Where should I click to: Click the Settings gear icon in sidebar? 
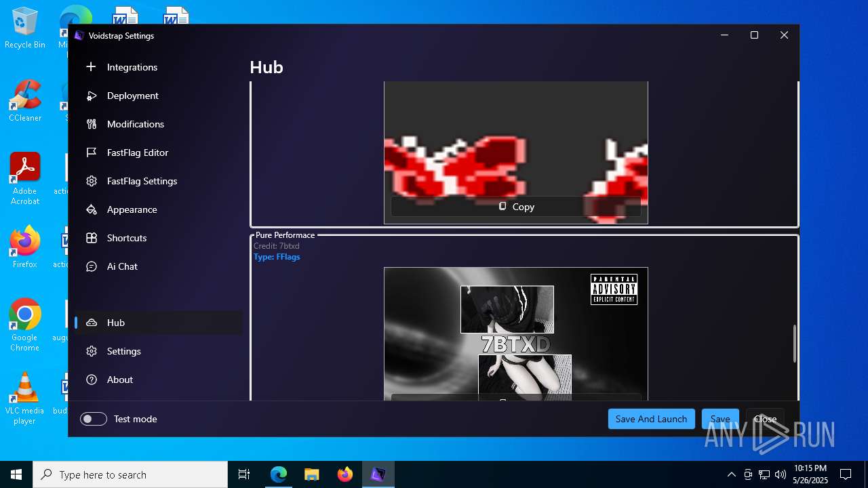92,351
